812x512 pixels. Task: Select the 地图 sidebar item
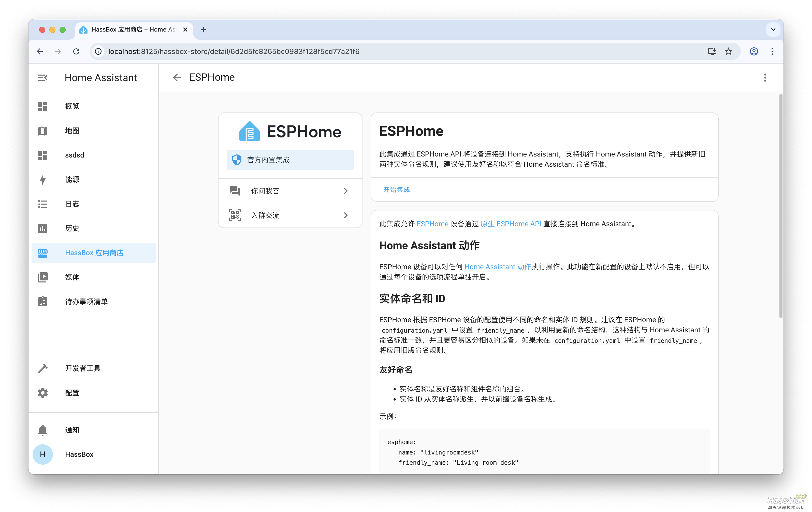coord(93,131)
